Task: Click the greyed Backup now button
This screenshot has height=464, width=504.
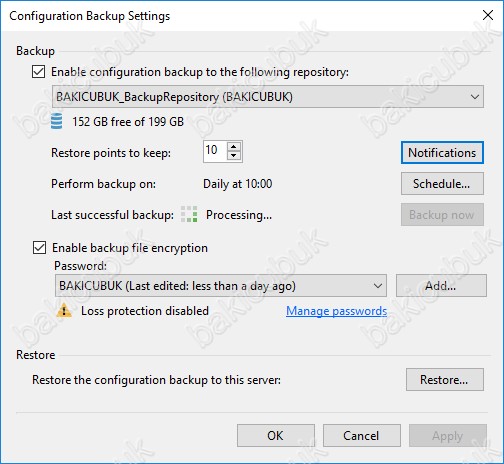Action: 442,215
